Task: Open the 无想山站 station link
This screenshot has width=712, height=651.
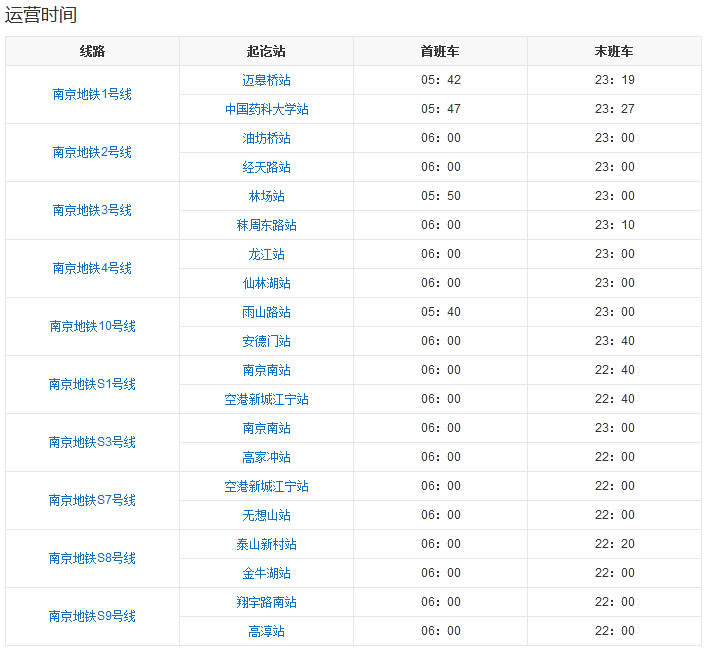Action: 266,516
